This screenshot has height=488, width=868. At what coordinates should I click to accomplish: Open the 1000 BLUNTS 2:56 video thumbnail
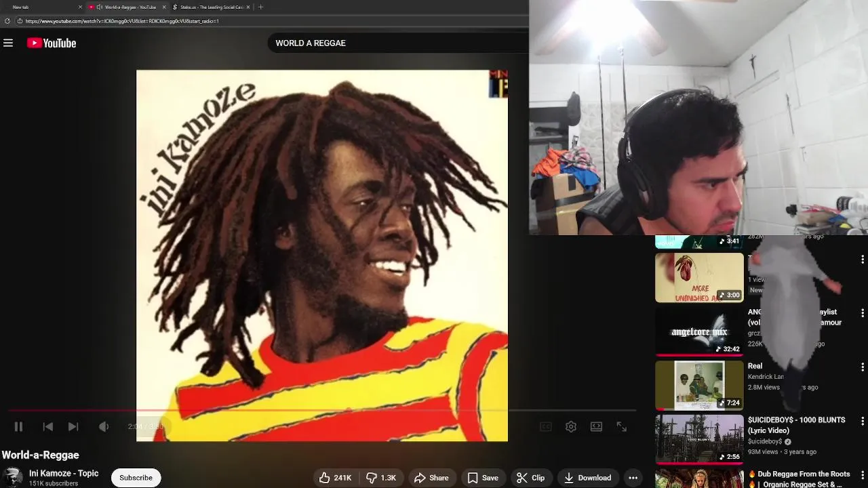point(699,439)
